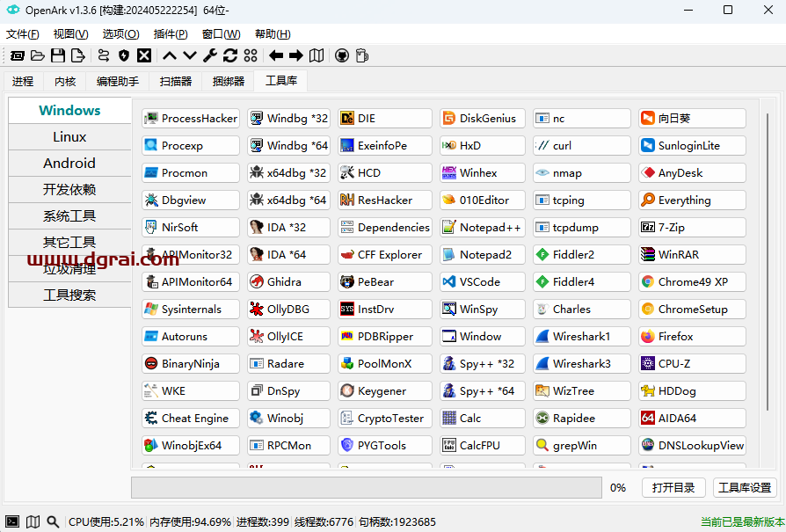The image size is (786, 532).
Task: Launch AIDA64 tool
Action: (692, 419)
